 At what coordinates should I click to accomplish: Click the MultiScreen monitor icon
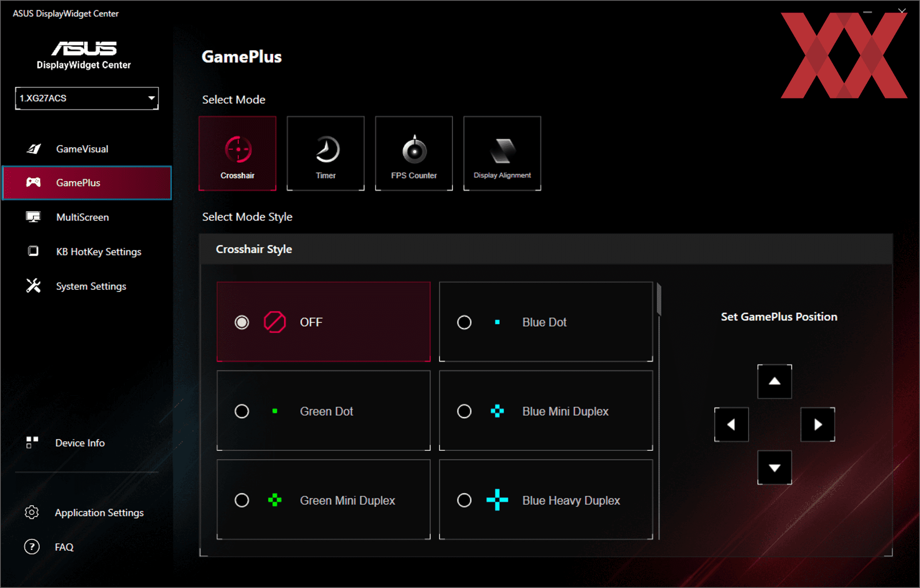tap(33, 217)
